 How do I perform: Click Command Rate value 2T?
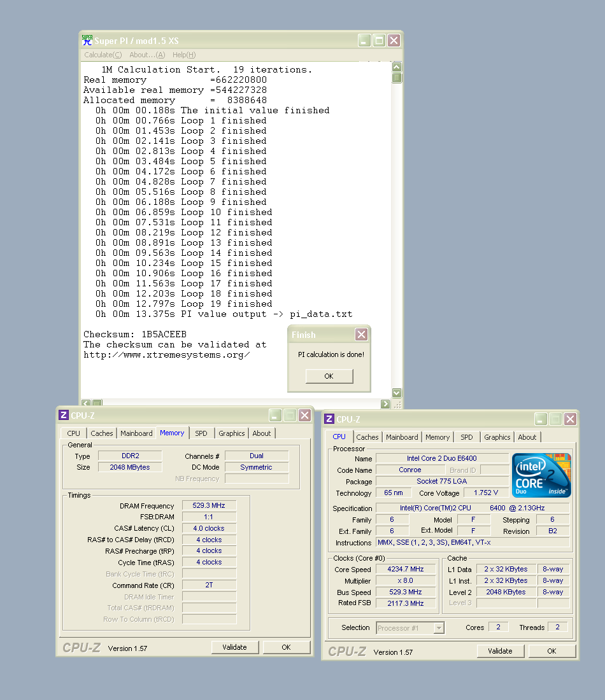pos(209,585)
